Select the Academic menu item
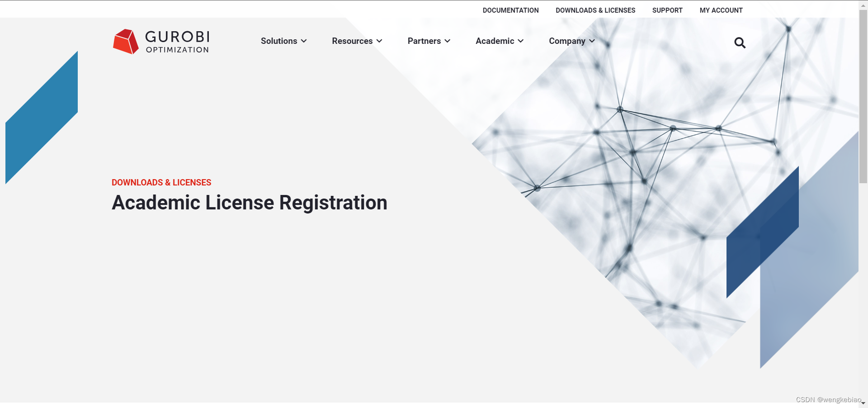Viewport: 868px width, 408px height. (x=495, y=41)
